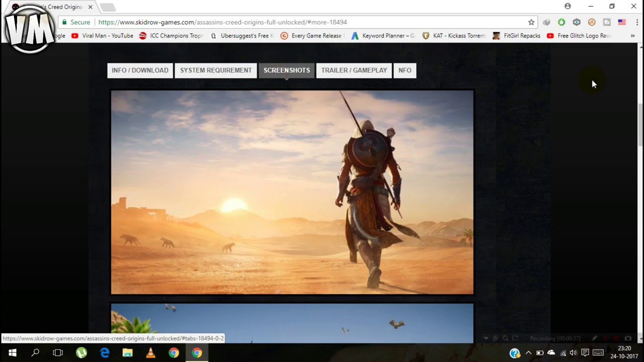644x362 pixels.
Task: Open File Explorer from the taskbar
Action: point(127,353)
